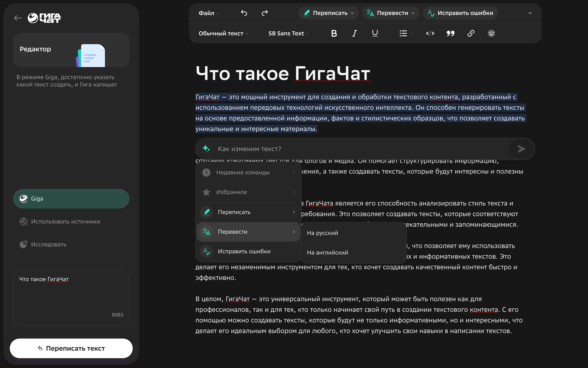
Task: Open the emoji picker smiley icon
Action: click(x=491, y=33)
